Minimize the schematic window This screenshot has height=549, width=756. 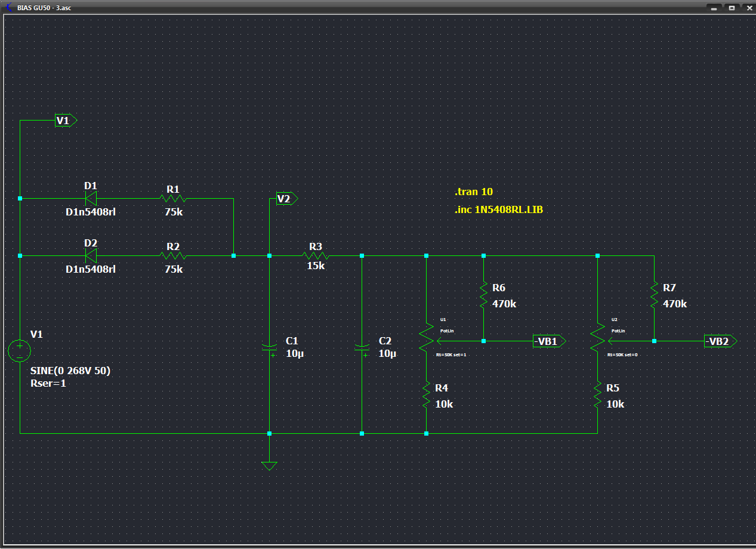click(713, 8)
